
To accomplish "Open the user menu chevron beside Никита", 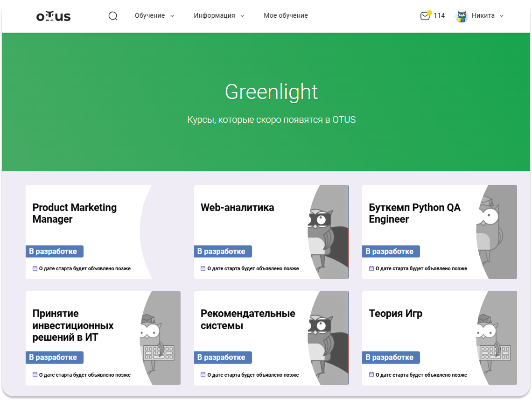I will (502, 16).
